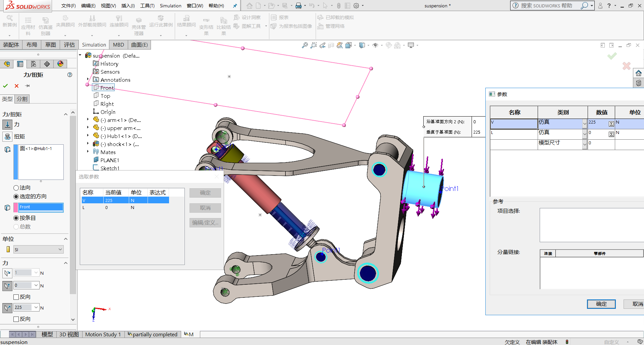This screenshot has height=345, width=644.
Task: Open the ConfigurationManager tab icon
Action: click(x=34, y=64)
